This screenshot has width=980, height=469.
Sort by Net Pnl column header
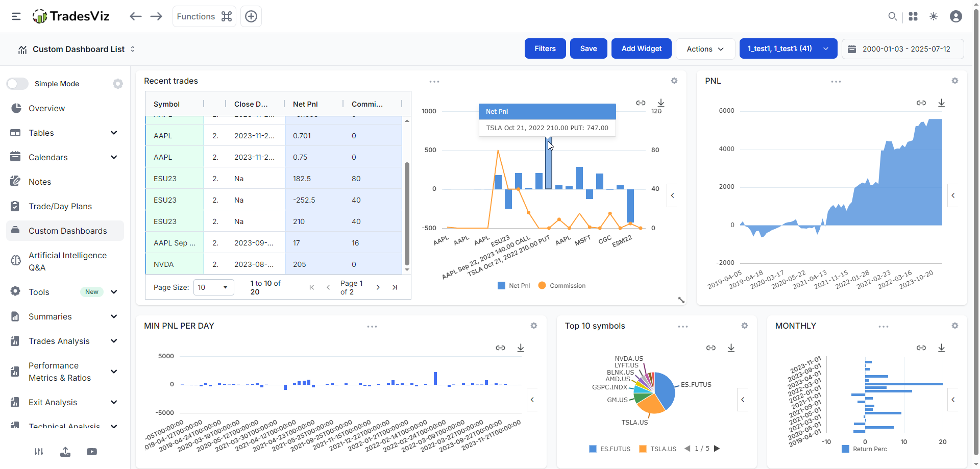pyautogui.click(x=305, y=104)
